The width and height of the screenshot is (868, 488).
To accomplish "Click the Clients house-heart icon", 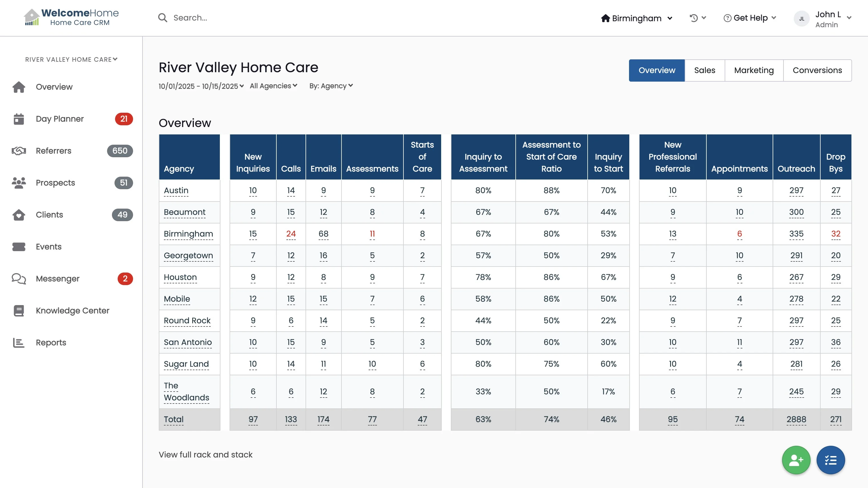I will click(19, 215).
